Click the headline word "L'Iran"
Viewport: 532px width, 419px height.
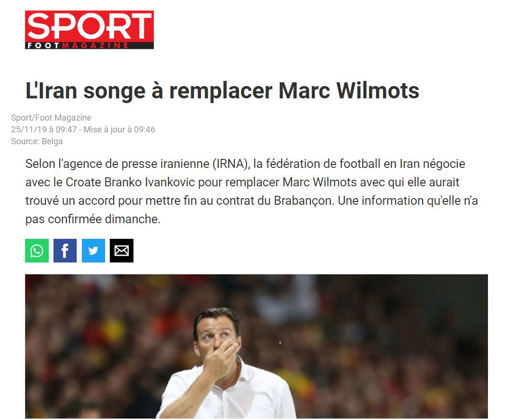pyautogui.click(x=51, y=90)
